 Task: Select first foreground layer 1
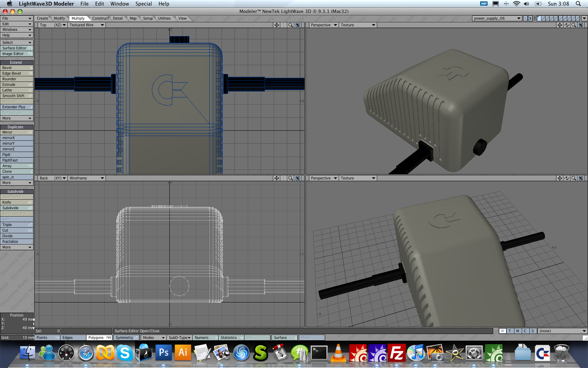click(539, 19)
